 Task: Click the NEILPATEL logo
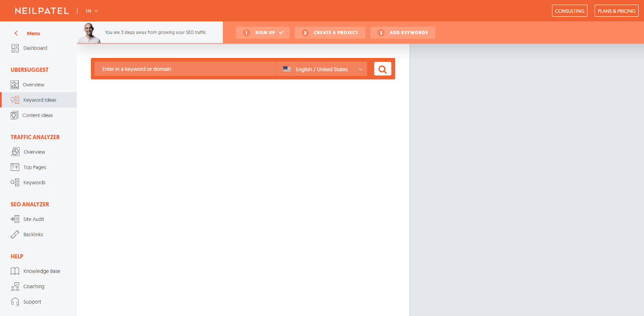click(x=42, y=11)
